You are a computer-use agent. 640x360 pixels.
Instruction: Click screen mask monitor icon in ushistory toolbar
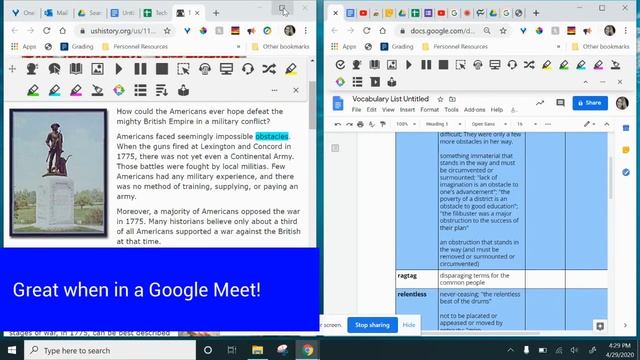click(226, 69)
